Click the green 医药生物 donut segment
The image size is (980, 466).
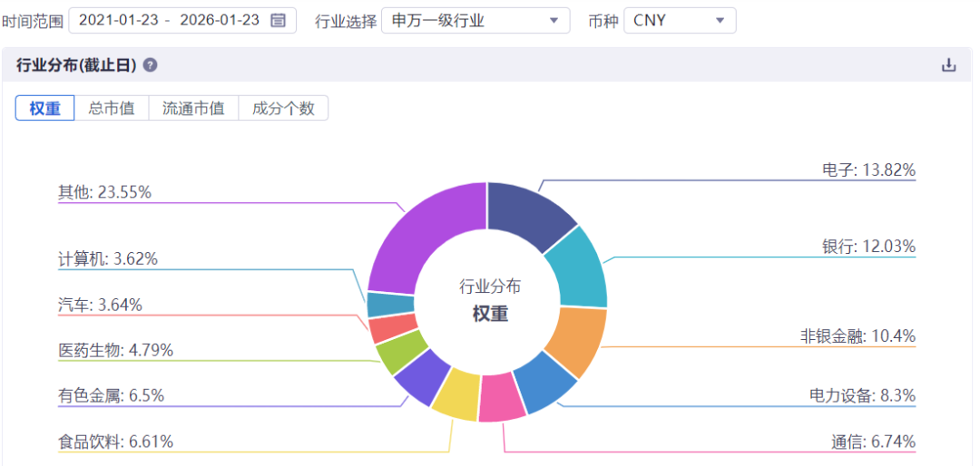401,351
